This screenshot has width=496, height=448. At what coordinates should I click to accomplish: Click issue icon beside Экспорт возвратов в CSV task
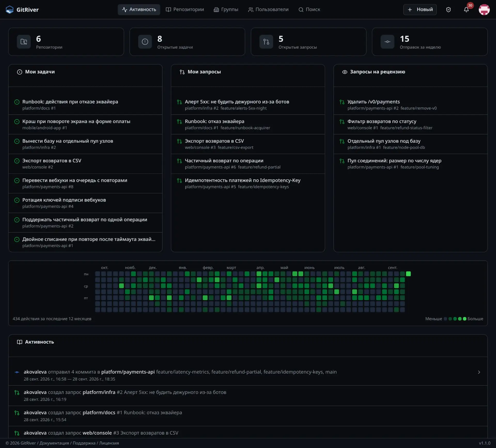point(17,161)
